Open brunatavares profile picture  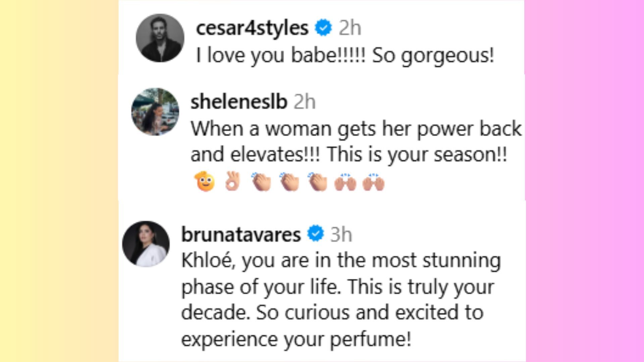point(146,244)
